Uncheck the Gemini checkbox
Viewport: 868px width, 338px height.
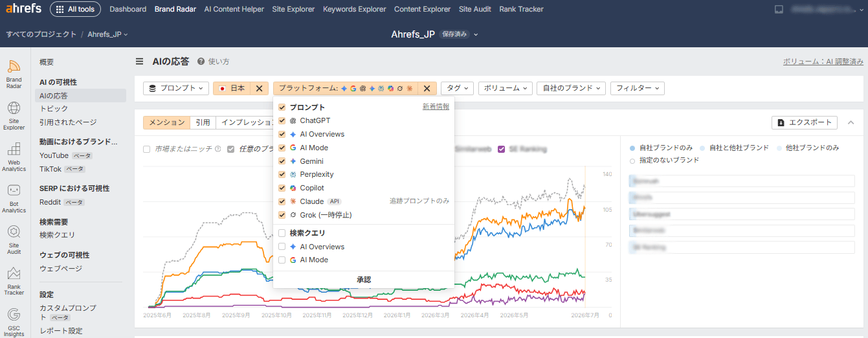[282, 161]
